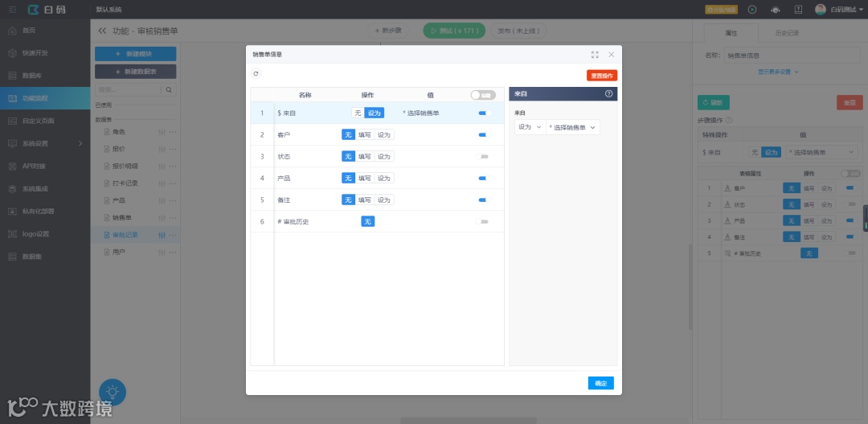Click the play circle icon in top bar
The image size is (868, 424).
point(752,10)
